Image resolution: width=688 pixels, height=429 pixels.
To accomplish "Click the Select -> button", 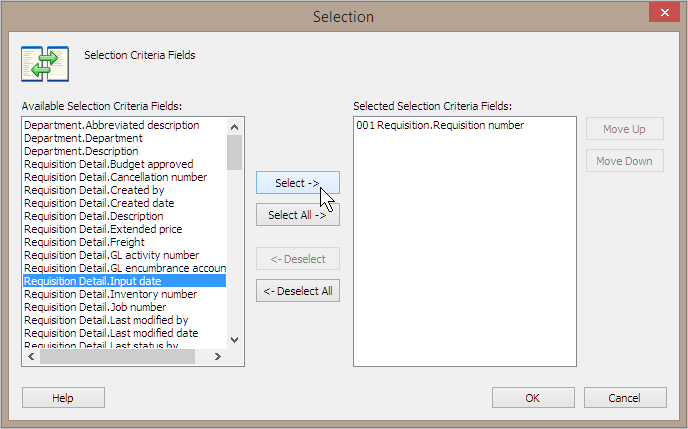I will [x=297, y=182].
